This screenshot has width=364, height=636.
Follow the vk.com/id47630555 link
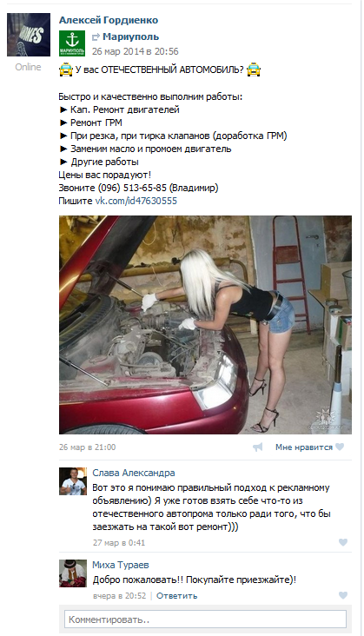[x=136, y=201]
